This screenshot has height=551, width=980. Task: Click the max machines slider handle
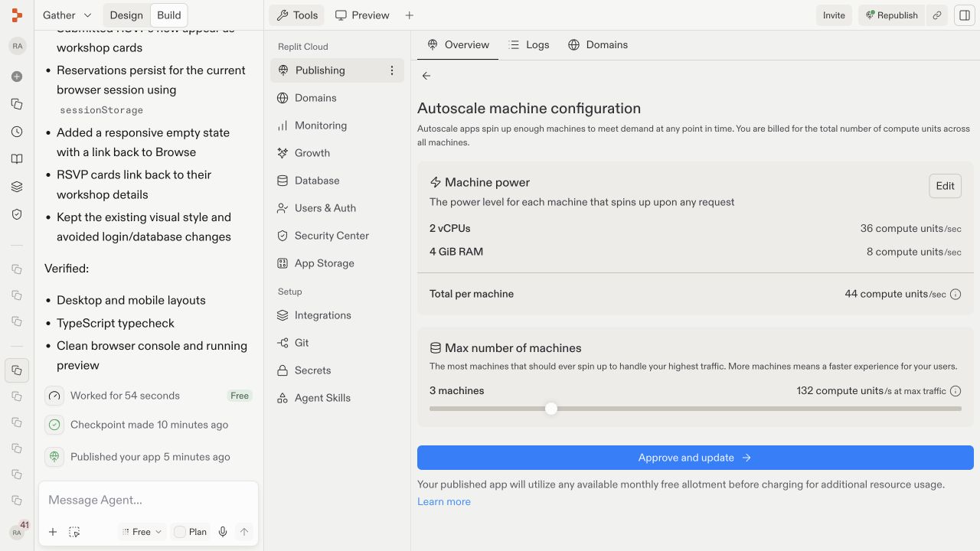click(x=551, y=409)
